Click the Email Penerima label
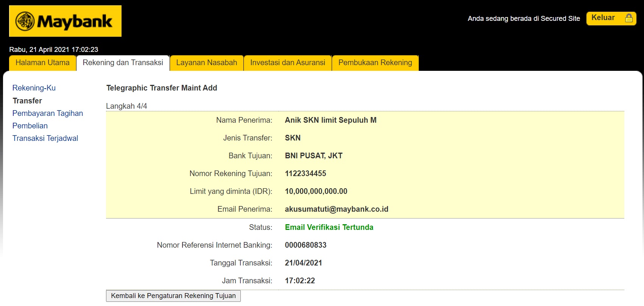Image resolution: width=644 pixels, height=306 pixels. (245, 209)
